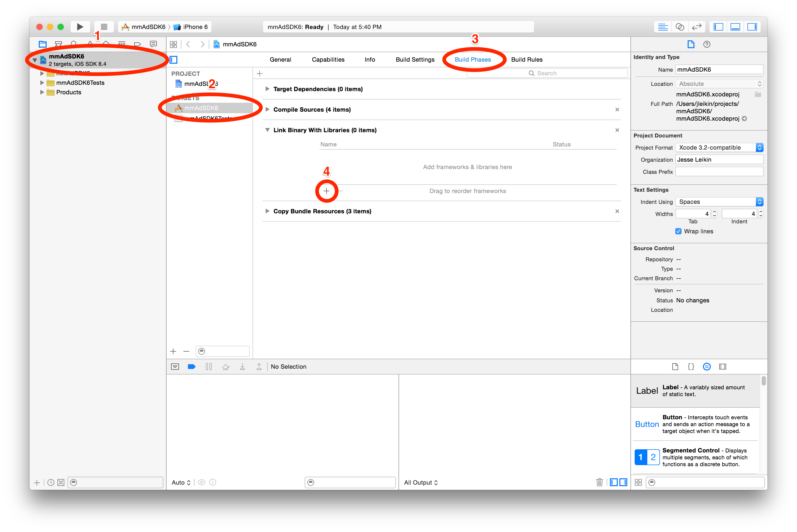Switch to Build Settings tab
Image resolution: width=797 pixels, height=532 pixels.
(x=415, y=60)
